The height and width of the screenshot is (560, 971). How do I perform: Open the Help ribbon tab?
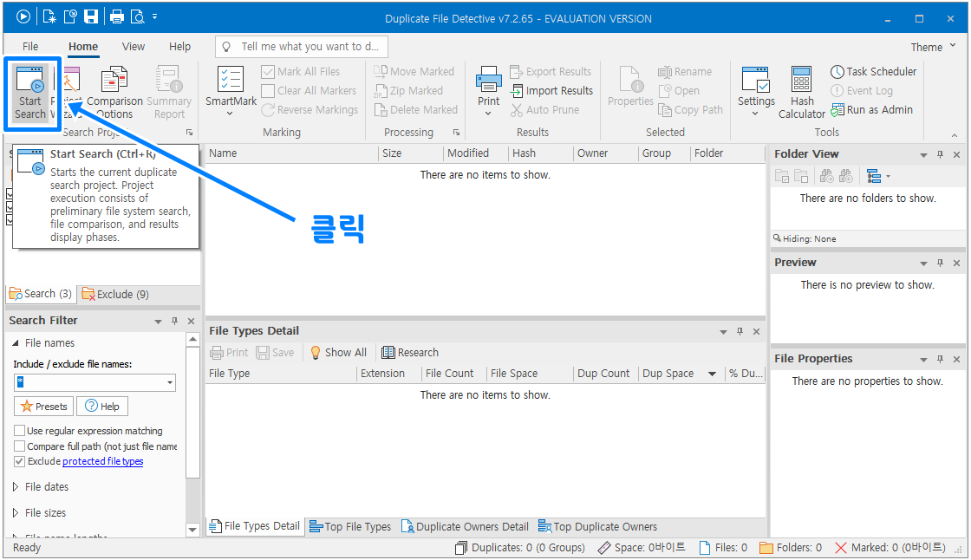coord(179,47)
